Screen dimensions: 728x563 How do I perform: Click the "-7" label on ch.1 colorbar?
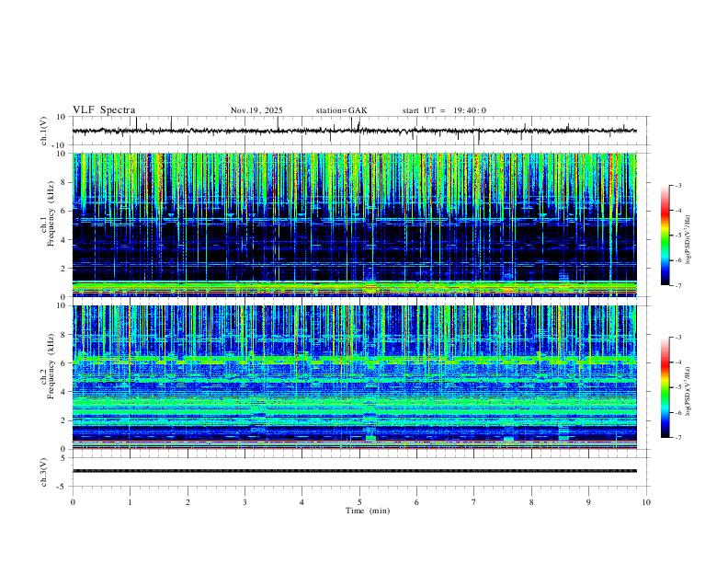(678, 285)
